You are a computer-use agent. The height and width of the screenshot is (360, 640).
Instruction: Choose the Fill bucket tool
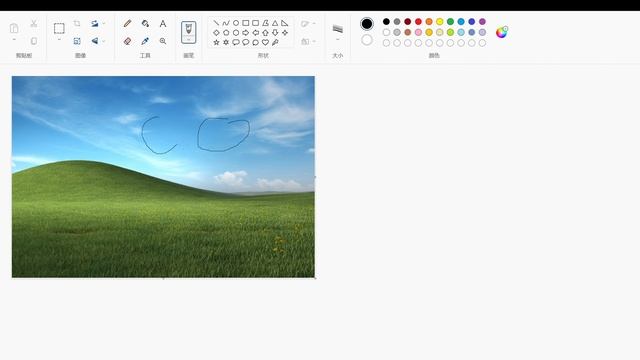click(145, 24)
